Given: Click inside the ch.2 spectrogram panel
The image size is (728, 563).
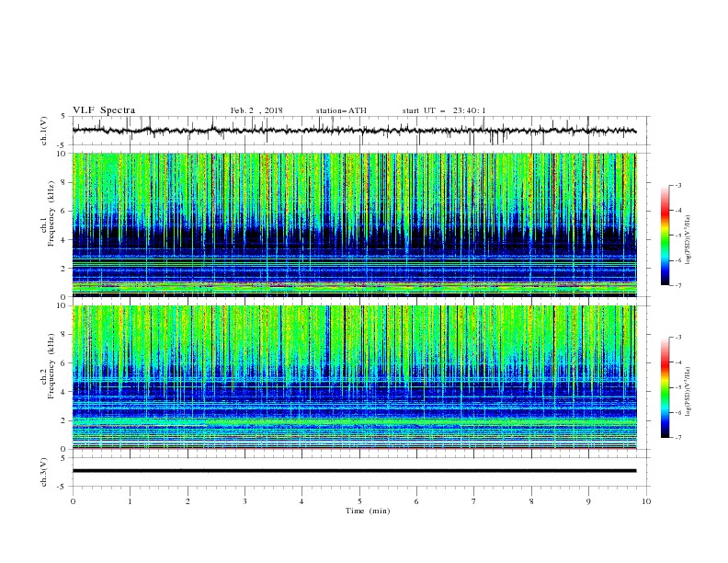Looking at the screenshot, I should pyautogui.click(x=354, y=377).
